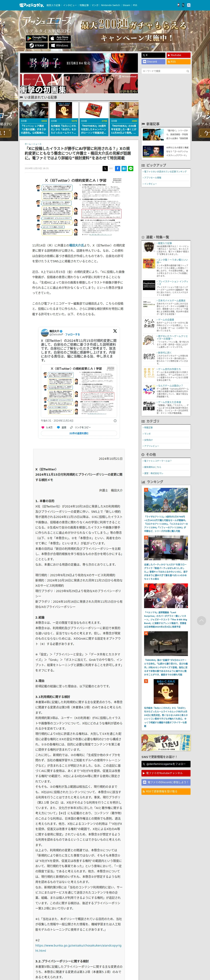Open ranking 3 Persona 5 thumbnail
This screenshot has height=980, width=210.
click(x=166, y=596)
